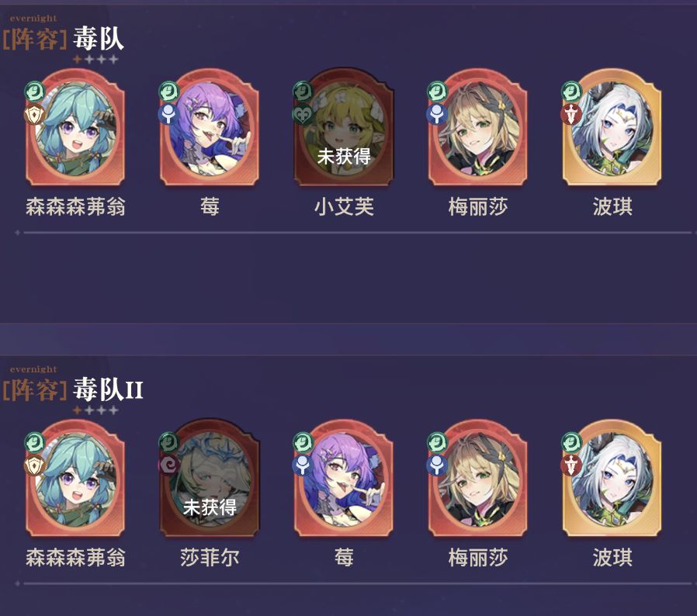
Task: Click the 毒队 lineup title
Action: pyautogui.click(x=99, y=38)
